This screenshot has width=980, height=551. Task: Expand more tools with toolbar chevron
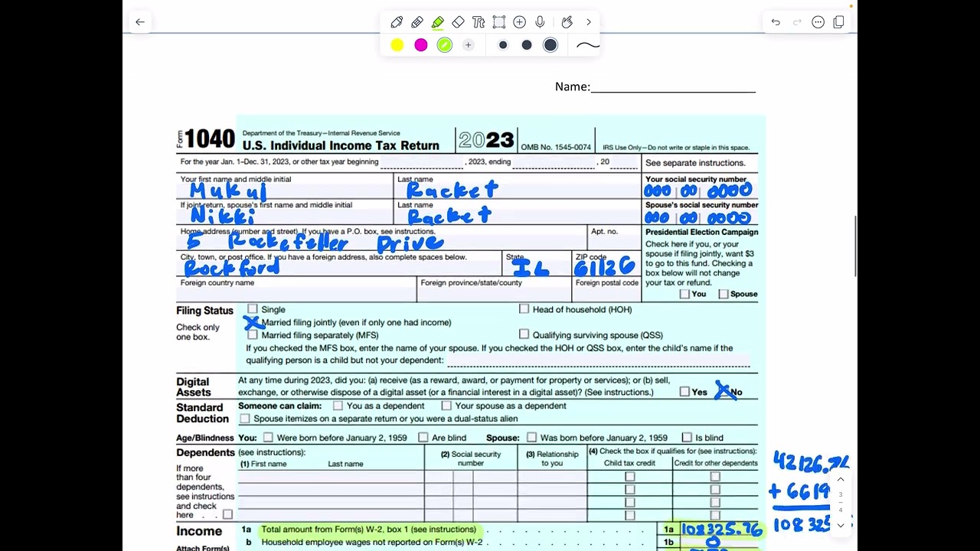(x=589, y=22)
